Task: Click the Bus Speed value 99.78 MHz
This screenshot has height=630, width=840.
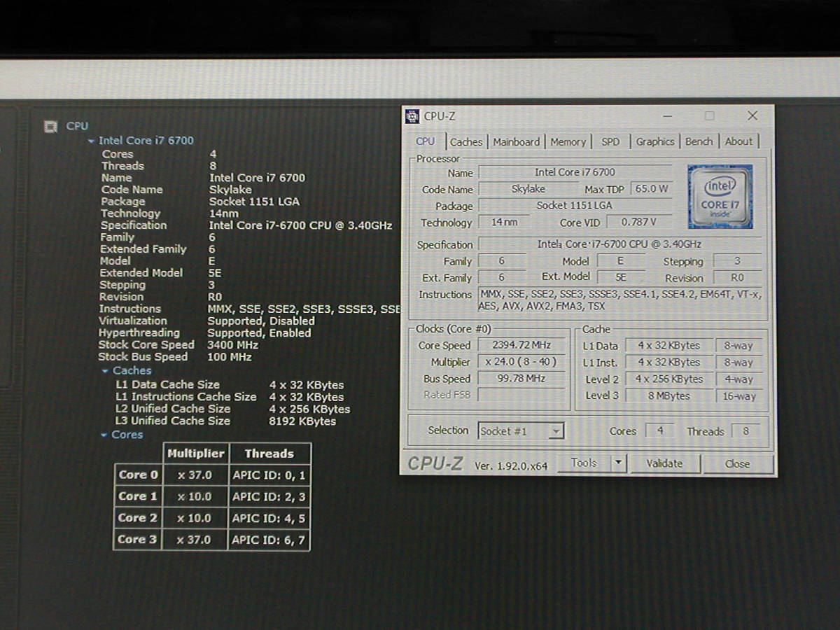Action: [522, 379]
